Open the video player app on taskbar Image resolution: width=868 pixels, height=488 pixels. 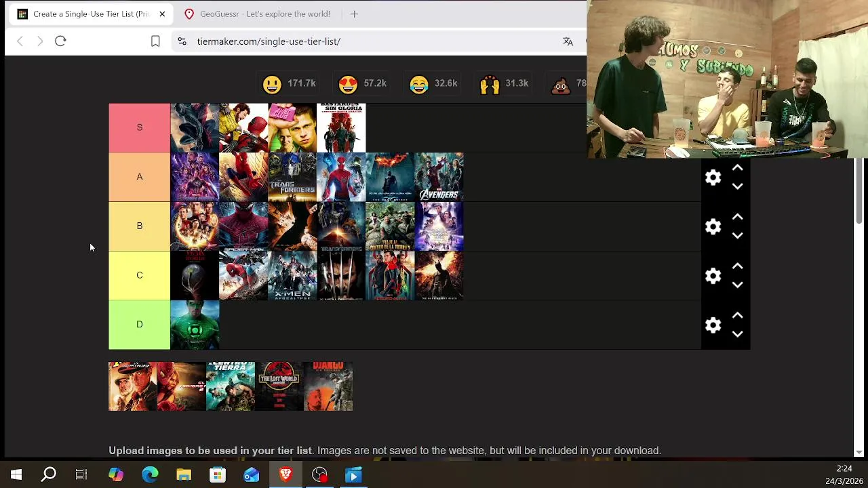tap(353, 475)
